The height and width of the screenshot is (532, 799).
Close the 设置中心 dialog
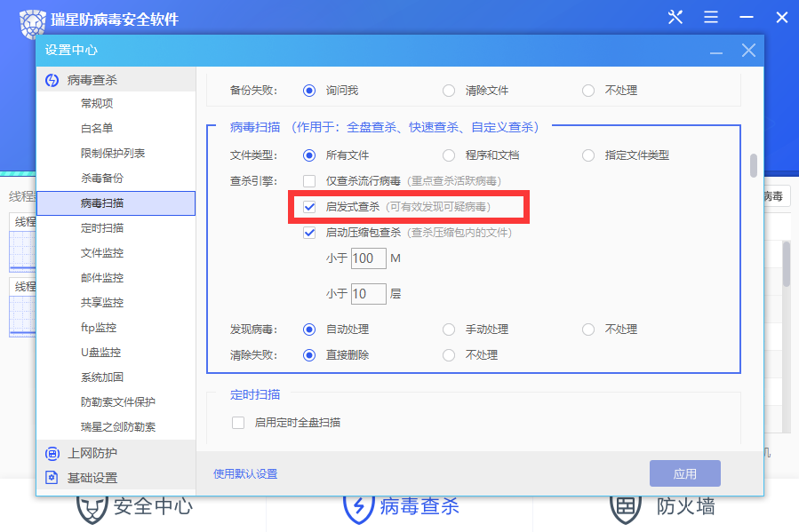click(x=748, y=51)
